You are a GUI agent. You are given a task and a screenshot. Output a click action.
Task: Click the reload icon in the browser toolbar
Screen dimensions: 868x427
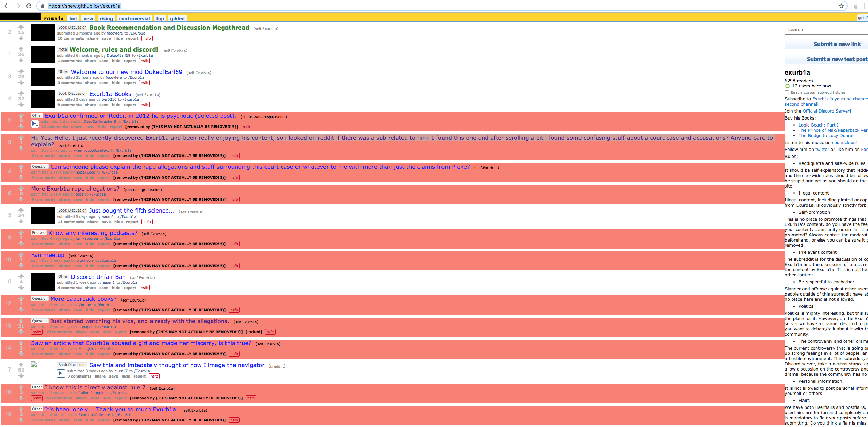29,6
